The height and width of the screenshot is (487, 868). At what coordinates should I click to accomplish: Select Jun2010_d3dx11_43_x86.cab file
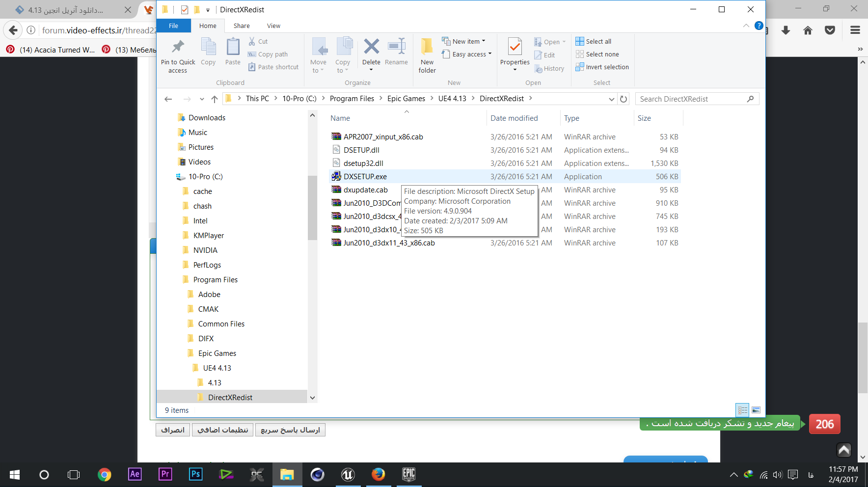coord(389,243)
